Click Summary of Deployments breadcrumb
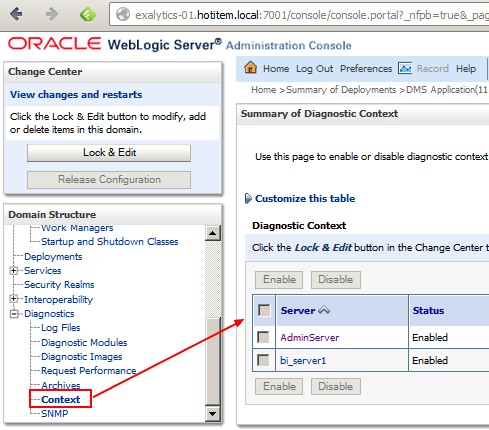 tap(341, 90)
